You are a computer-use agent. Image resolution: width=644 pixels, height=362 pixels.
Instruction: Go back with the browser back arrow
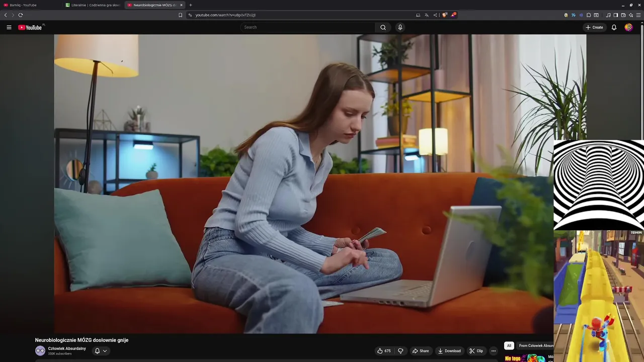coord(6,15)
